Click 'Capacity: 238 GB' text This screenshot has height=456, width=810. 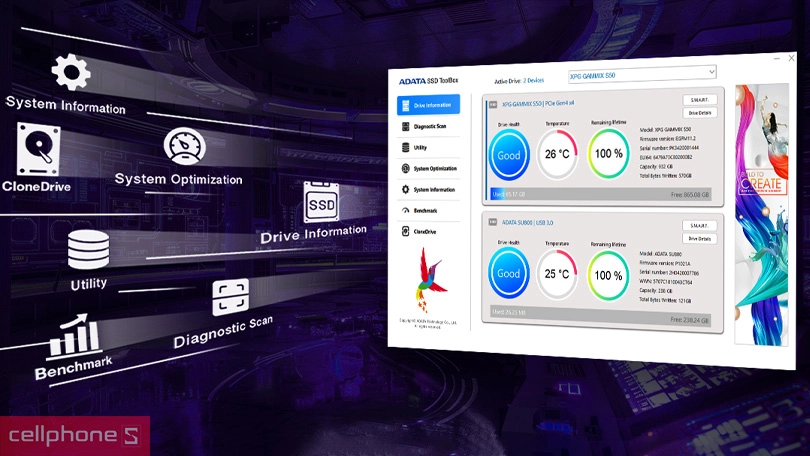tap(656, 291)
